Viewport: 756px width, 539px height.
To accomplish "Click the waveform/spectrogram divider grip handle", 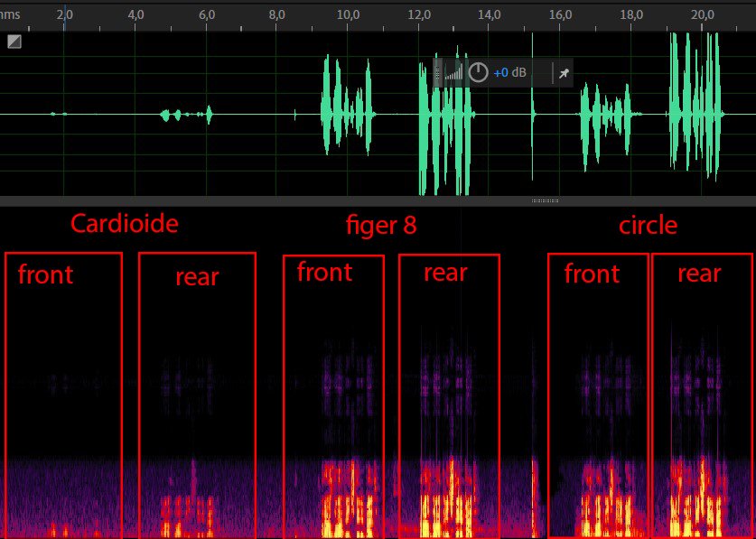I will pos(546,200).
